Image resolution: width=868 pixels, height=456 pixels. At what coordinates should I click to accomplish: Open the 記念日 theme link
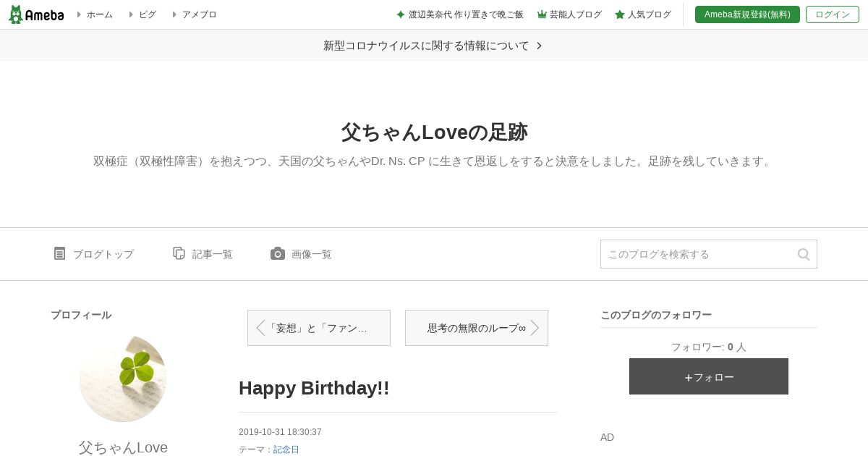[x=286, y=449]
